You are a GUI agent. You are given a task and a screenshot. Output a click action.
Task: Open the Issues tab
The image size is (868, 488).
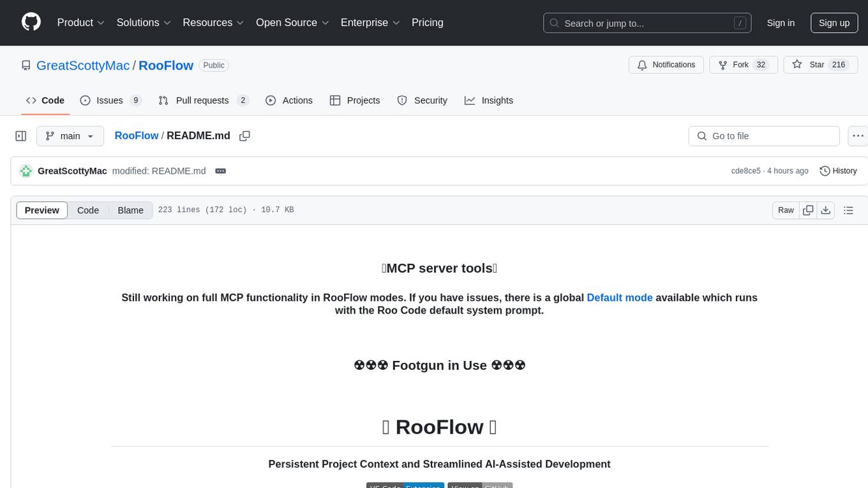pyautogui.click(x=110, y=100)
